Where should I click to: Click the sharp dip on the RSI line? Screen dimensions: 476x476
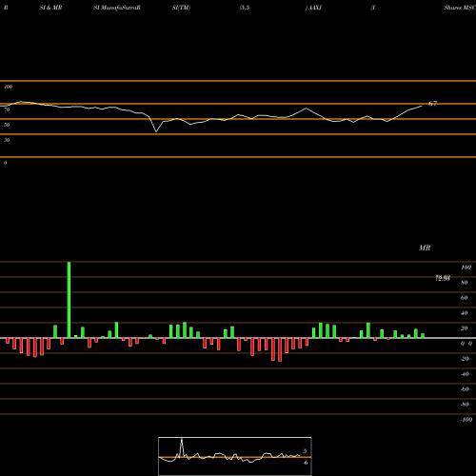click(x=156, y=130)
